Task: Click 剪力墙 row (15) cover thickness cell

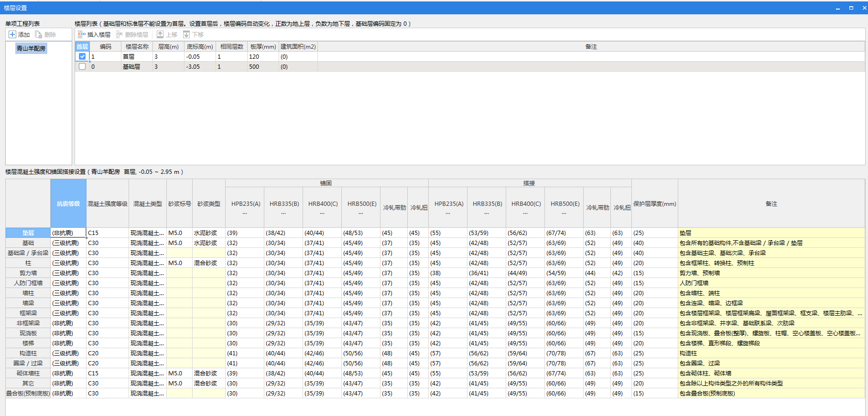Action: click(x=655, y=273)
